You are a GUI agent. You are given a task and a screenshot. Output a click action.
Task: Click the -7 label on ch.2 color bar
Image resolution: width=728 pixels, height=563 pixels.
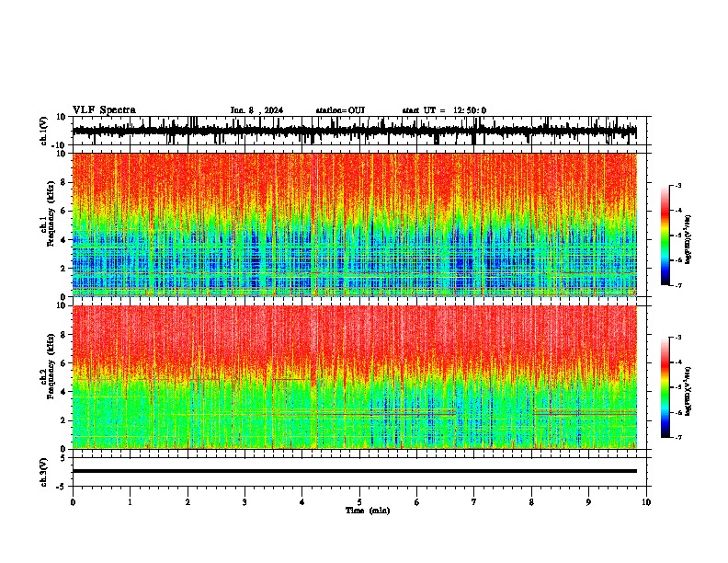[677, 437]
